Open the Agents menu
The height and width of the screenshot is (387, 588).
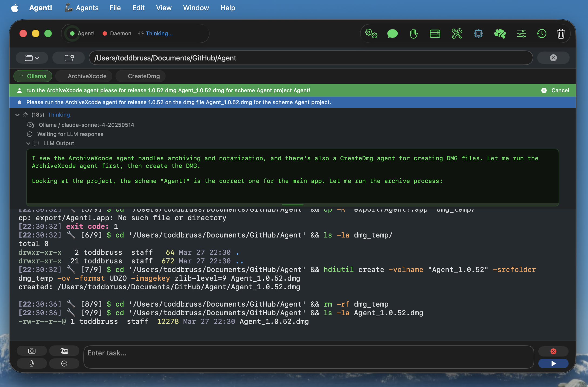[x=82, y=8]
